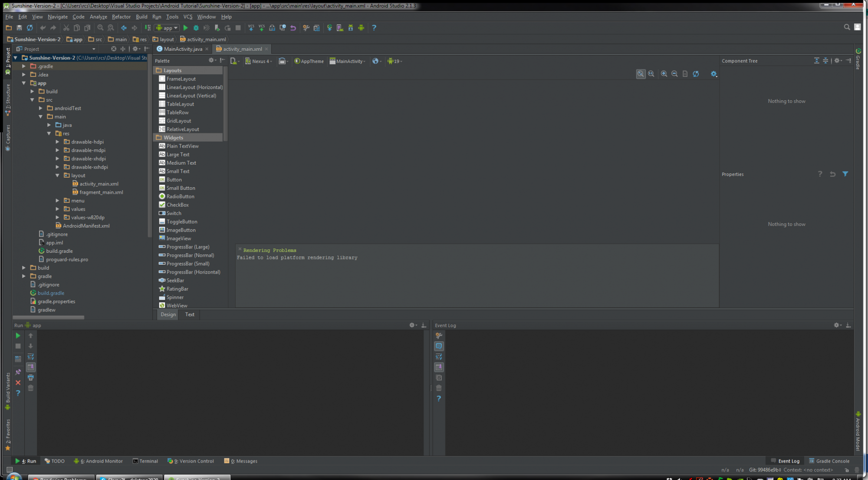Select Switch widget in Palette
This screenshot has width=868, height=480.
coord(174,213)
